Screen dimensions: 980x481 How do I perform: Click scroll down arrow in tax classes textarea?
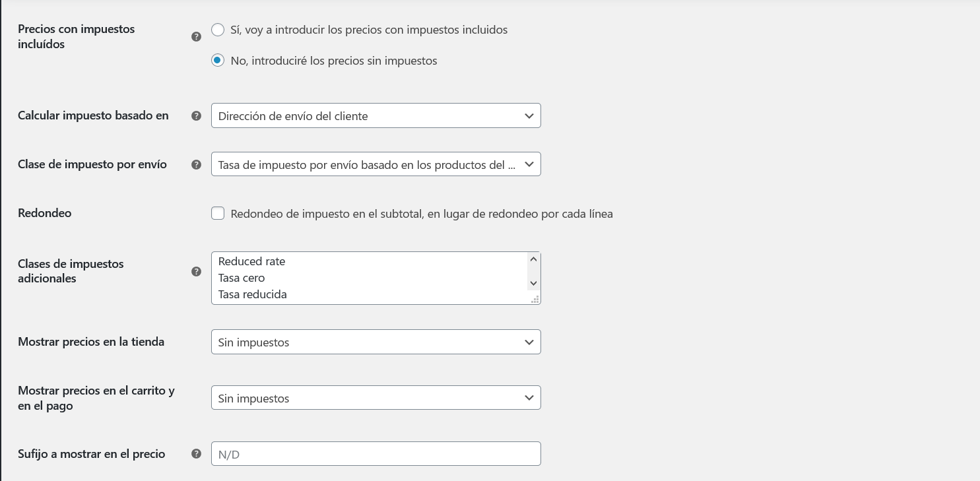click(x=534, y=283)
